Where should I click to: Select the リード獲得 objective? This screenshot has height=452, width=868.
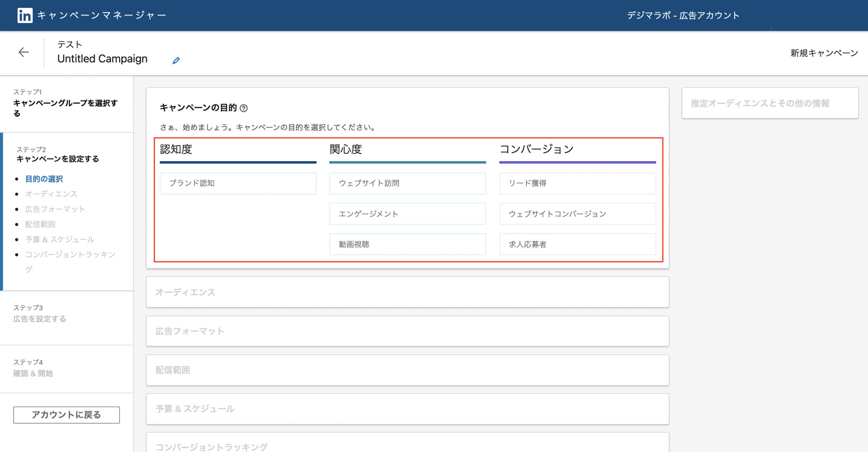point(577,184)
